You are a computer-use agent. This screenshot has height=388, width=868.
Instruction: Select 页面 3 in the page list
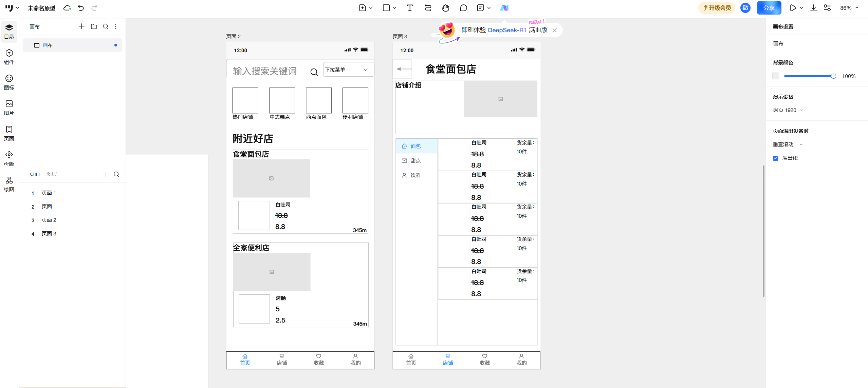[49, 233]
